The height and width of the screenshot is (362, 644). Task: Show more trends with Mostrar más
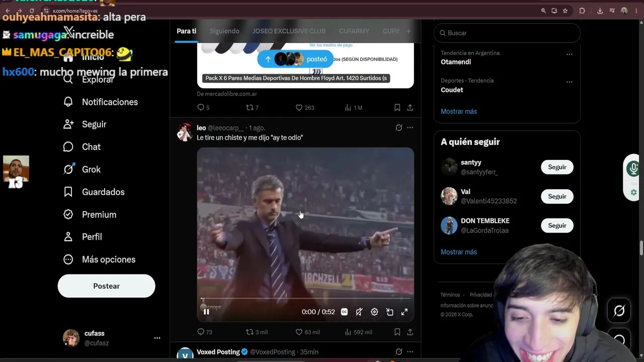coord(459,112)
